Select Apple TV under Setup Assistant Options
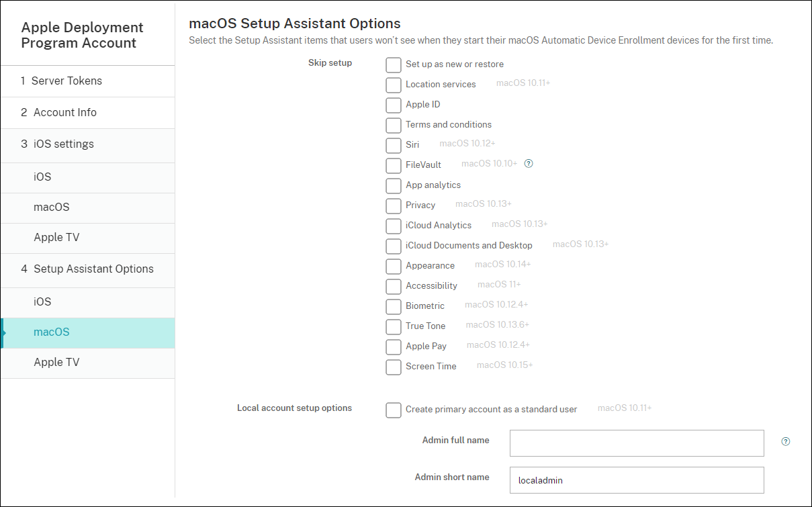Image resolution: width=812 pixels, height=507 pixels. tap(56, 363)
